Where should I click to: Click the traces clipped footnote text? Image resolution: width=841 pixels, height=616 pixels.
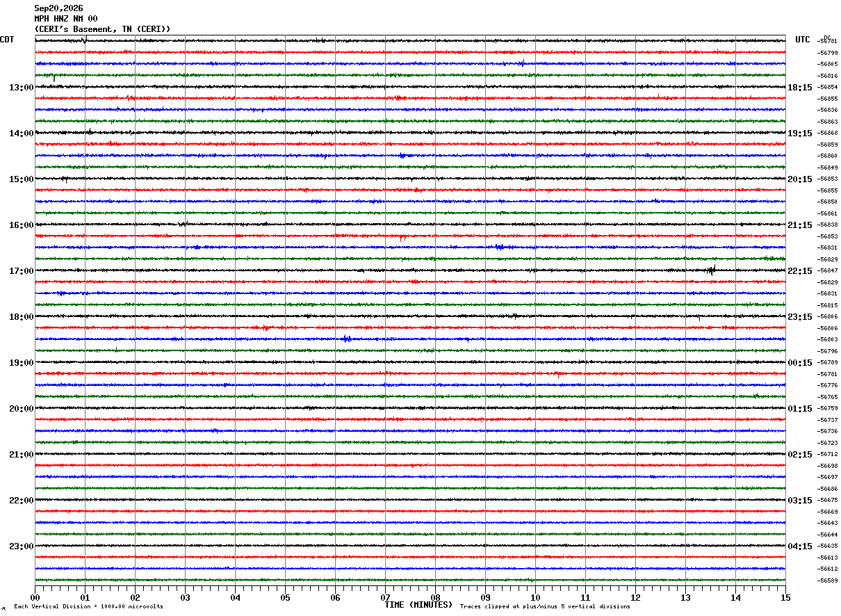(545, 607)
